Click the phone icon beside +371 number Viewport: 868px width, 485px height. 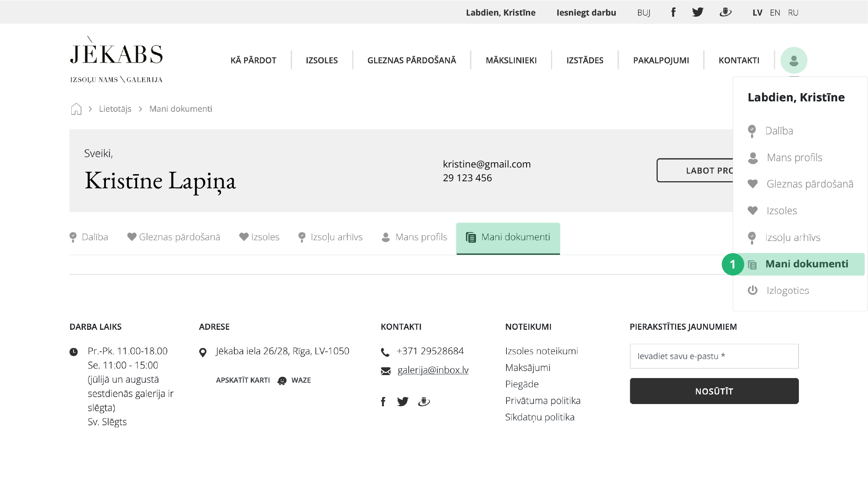tap(385, 352)
